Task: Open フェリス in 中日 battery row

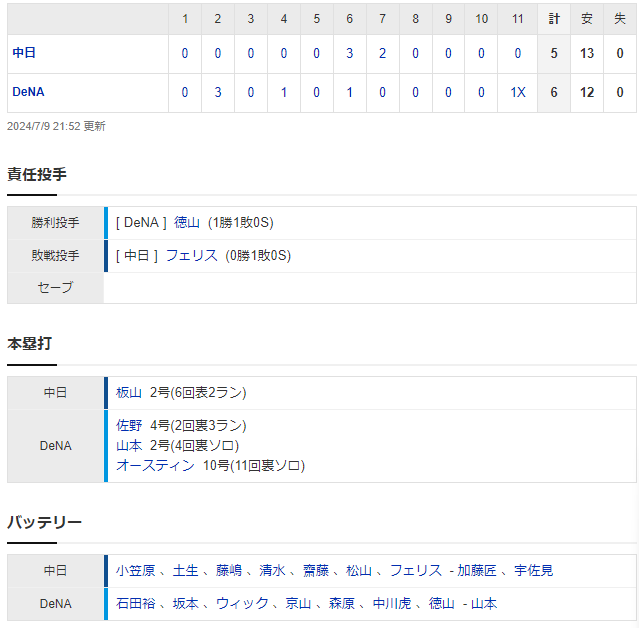Action: 416,571
